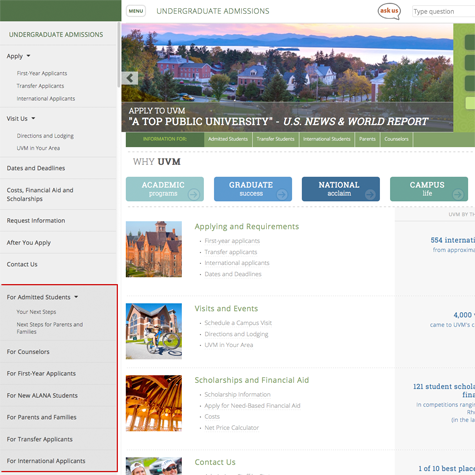Click arrow icon on NATIONAL acclaim tile
The width and height of the screenshot is (475, 475).
click(370, 194)
